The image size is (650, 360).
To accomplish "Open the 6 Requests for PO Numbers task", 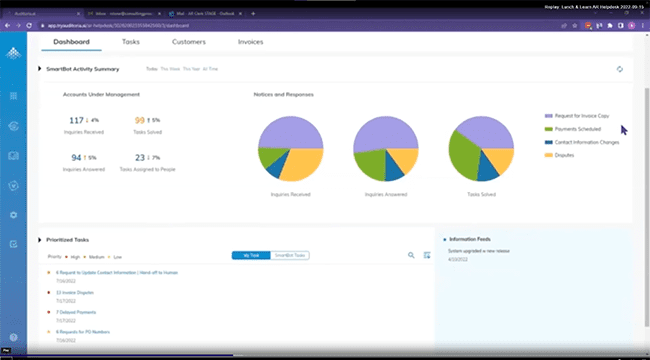I will (x=83, y=332).
